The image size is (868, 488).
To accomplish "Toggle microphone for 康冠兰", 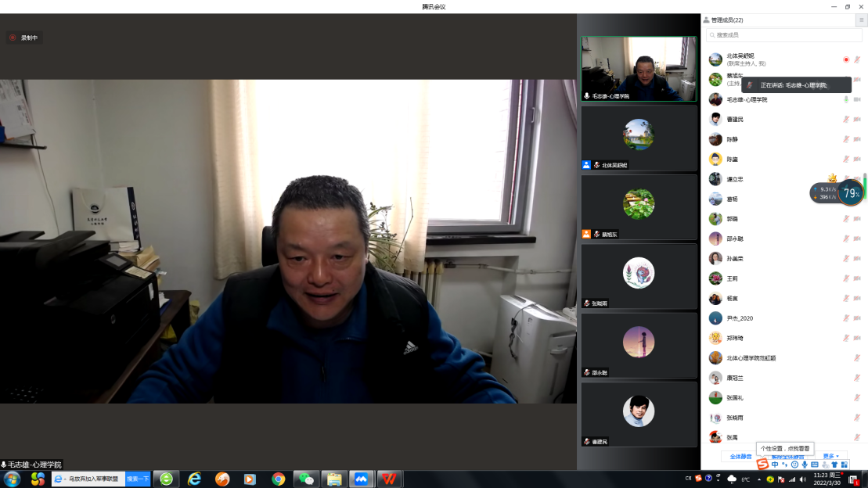I will (857, 378).
